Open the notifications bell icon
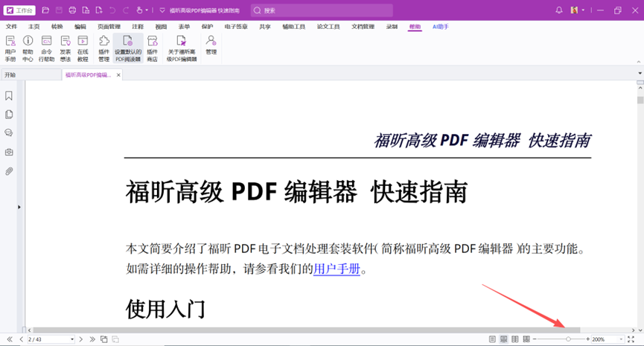 coord(559,10)
